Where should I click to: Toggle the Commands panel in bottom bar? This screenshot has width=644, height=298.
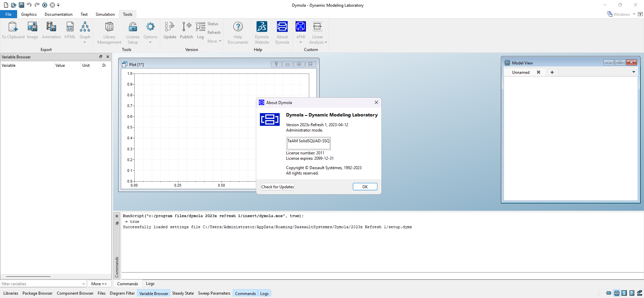point(245,293)
